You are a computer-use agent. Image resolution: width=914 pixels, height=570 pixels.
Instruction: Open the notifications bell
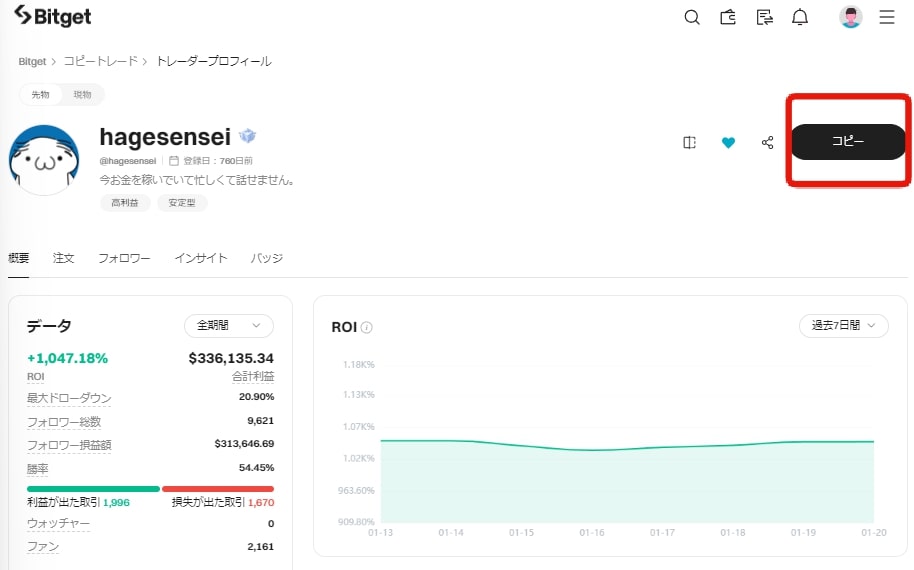(800, 17)
